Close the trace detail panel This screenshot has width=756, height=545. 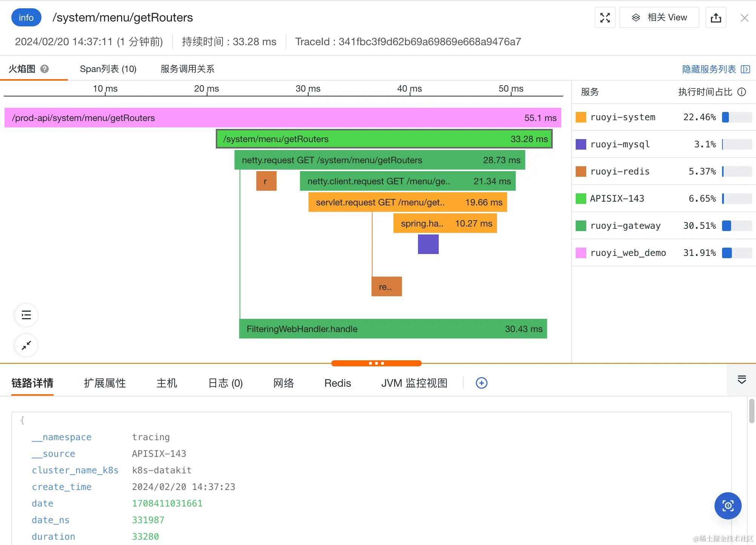[x=744, y=18]
